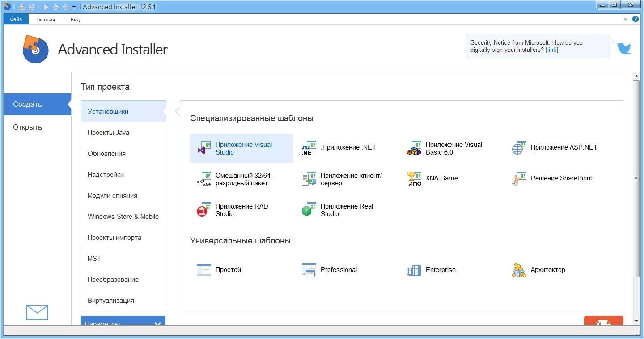Click the scrollbar down arrow
This screenshot has width=644, height=339.
pos(637,321)
